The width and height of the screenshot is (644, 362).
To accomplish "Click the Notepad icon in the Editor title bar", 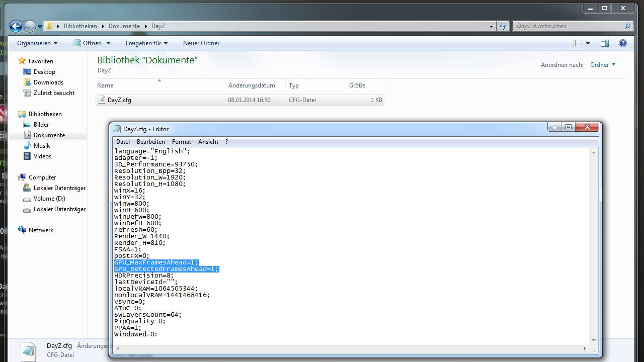I will [117, 129].
